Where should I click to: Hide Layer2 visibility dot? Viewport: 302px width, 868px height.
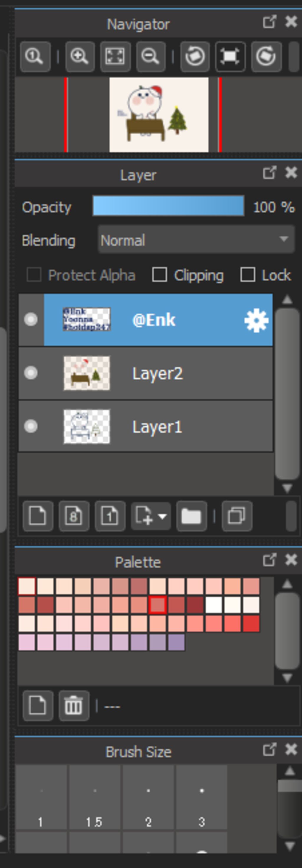[31, 373]
